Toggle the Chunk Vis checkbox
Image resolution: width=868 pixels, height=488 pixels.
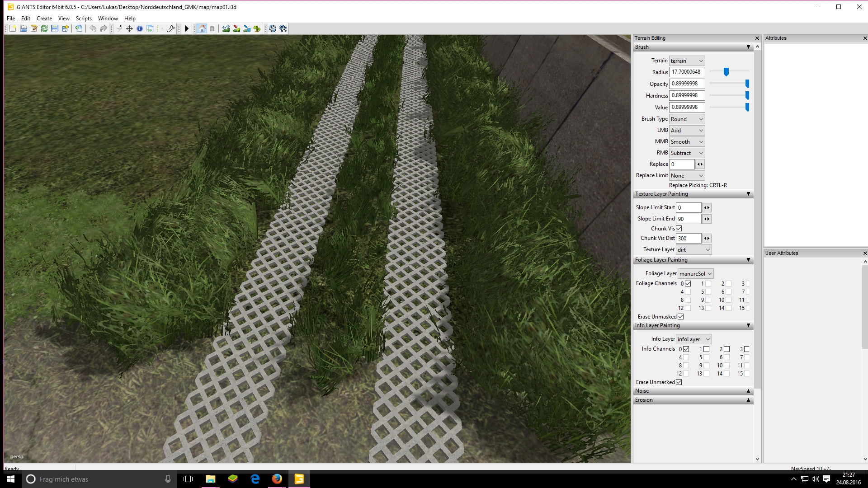coord(679,229)
